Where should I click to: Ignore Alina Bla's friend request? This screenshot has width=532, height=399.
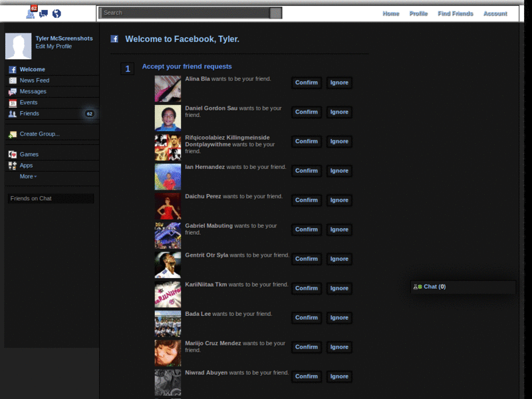pyautogui.click(x=339, y=82)
